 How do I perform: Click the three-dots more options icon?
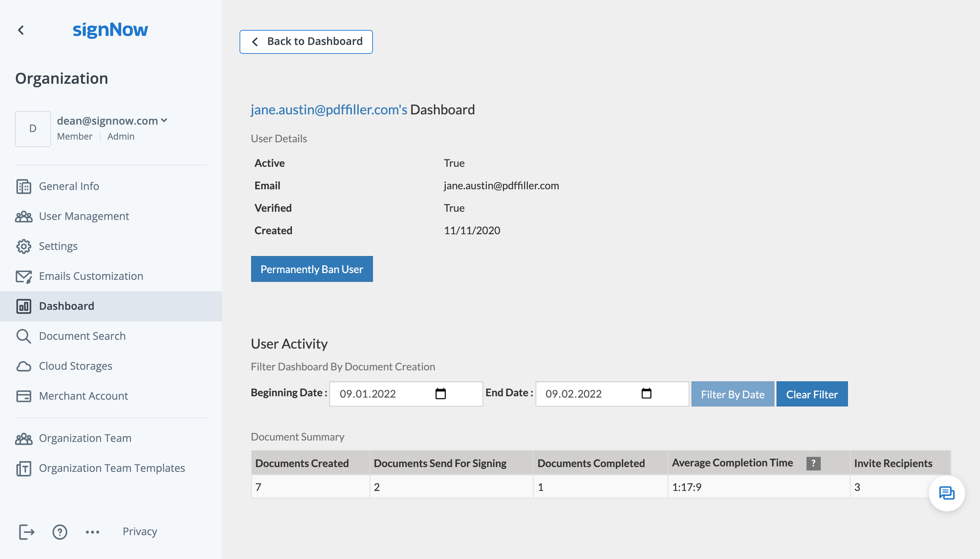pos(93,532)
